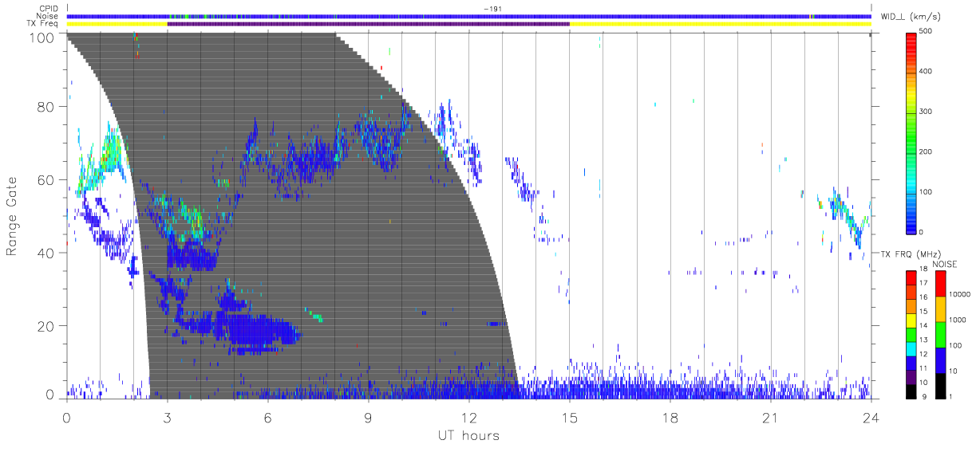Click the 16 tick on TX FRQ legend
The image size is (980, 452).
click(x=924, y=297)
